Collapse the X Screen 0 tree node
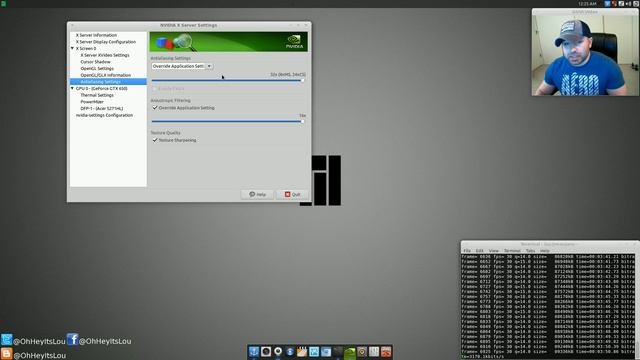This screenshot has height=360, width=640. 73,48
